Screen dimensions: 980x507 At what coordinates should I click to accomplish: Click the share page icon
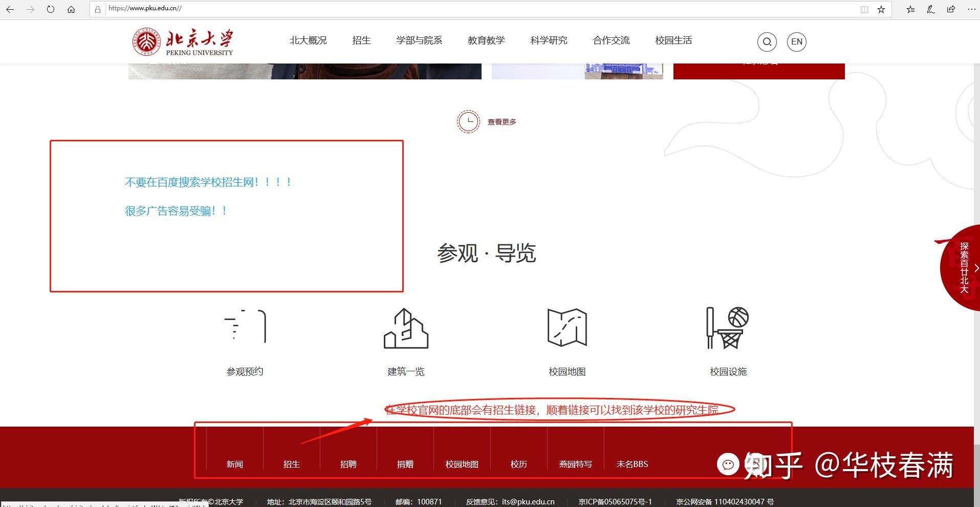click(951, 9)
